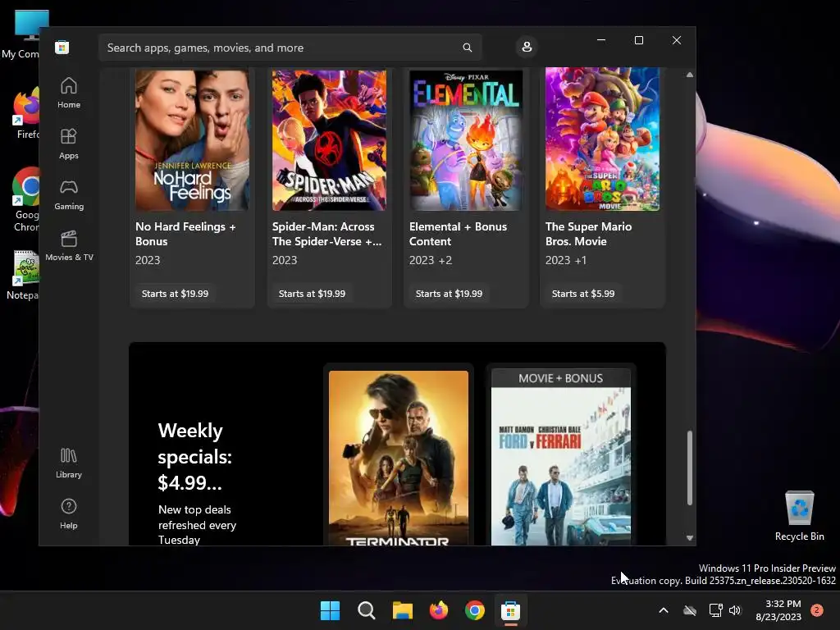Click The Super Mario Bros. Movie title
The height and width of the screenshot is (630, 840).
coord(588,234)
